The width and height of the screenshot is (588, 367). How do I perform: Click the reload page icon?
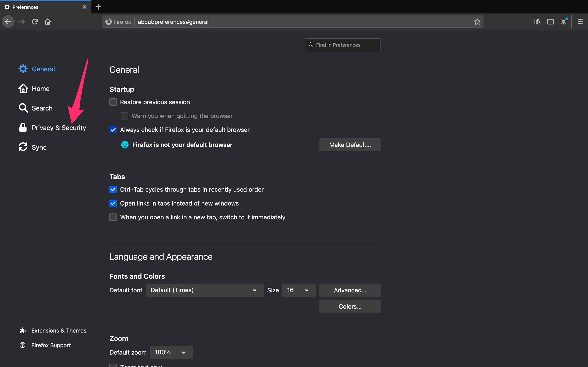(x=35, y=22)
